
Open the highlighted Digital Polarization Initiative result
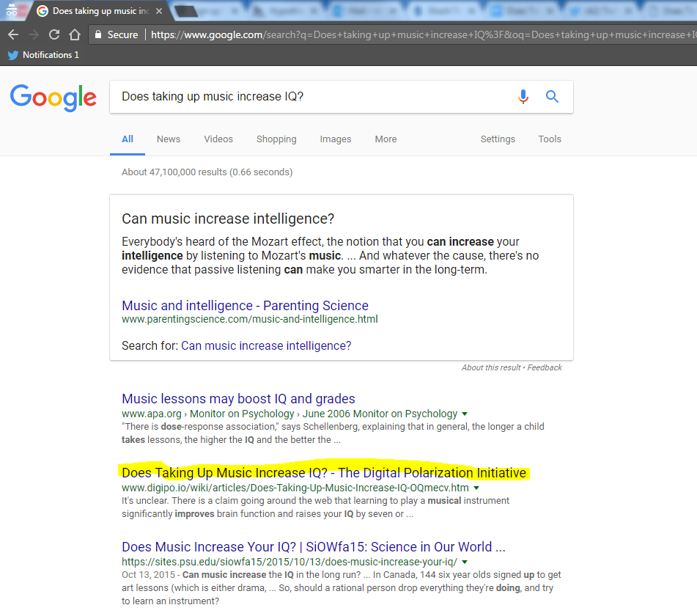pos(323,473)
